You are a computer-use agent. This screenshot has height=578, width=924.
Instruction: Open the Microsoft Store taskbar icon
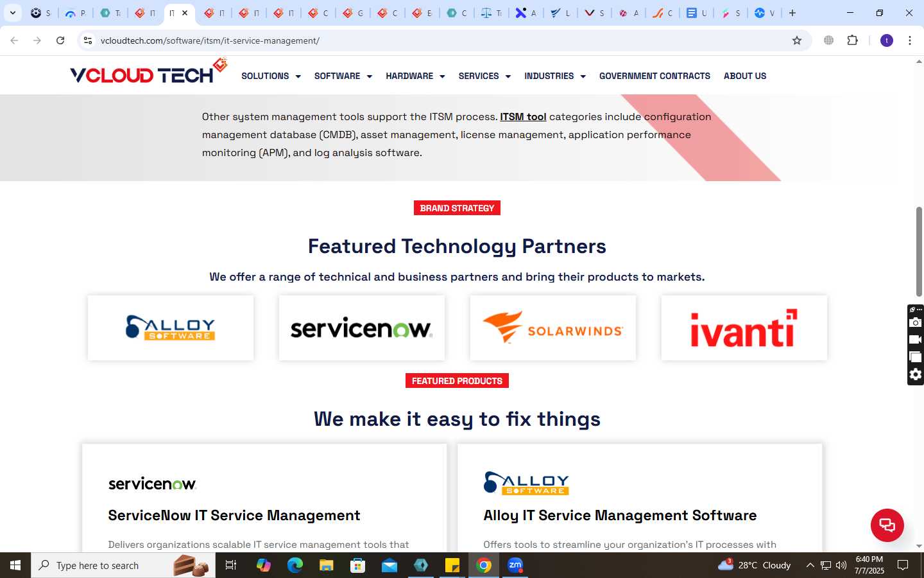[x=357, y=565]
